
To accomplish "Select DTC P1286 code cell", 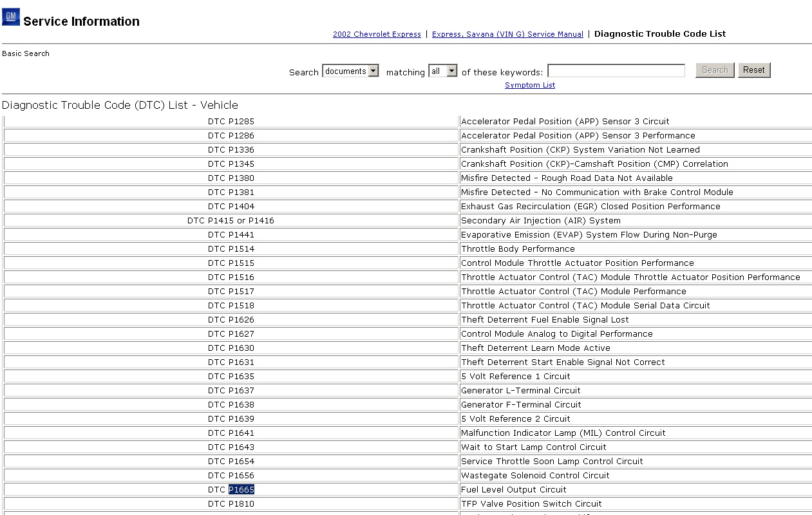I will (231, 135).
